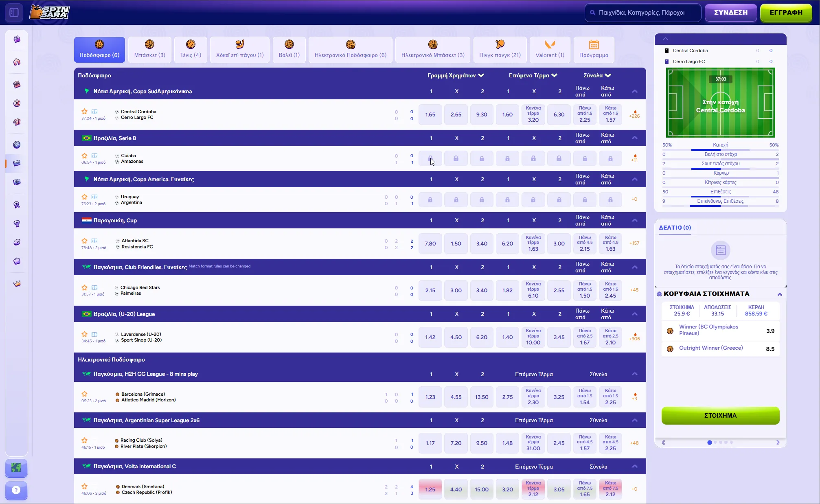
Task: Select the Ποδόσφαιρο (6) tab
Action: 99,50
